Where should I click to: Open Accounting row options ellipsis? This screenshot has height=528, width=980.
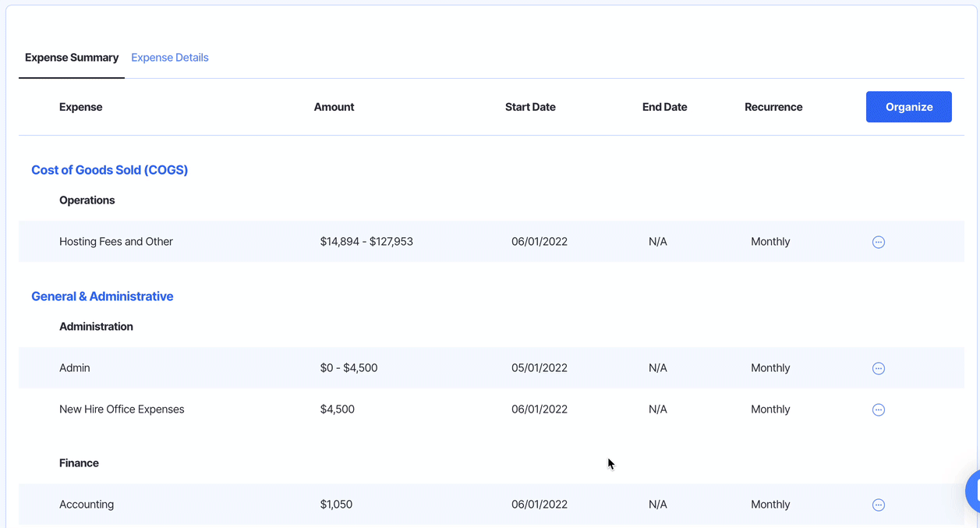(878, 505)
